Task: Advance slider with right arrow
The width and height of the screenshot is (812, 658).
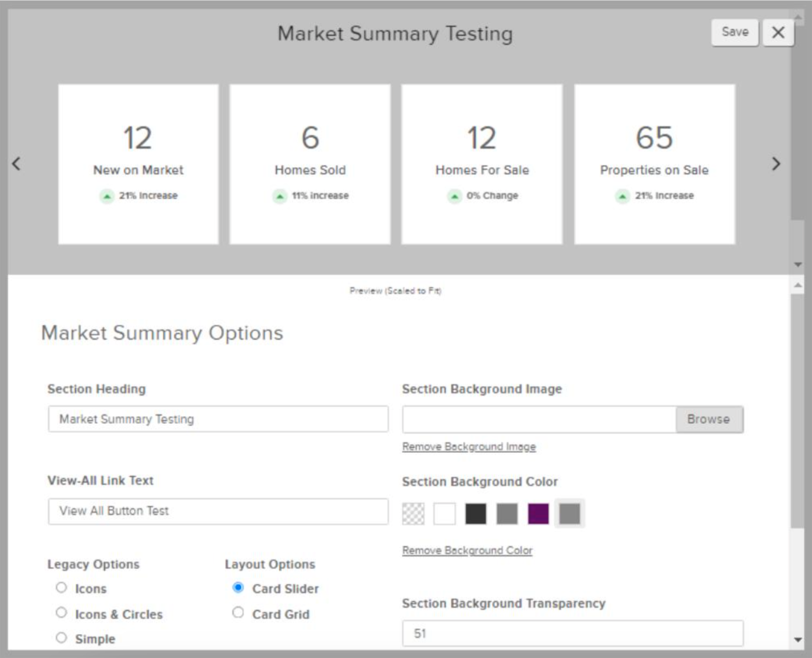Action: coord(776,164)
